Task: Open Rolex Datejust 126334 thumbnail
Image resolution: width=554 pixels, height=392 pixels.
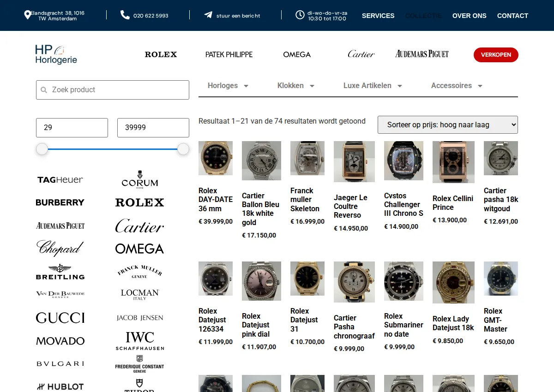Action: [216, 279]
